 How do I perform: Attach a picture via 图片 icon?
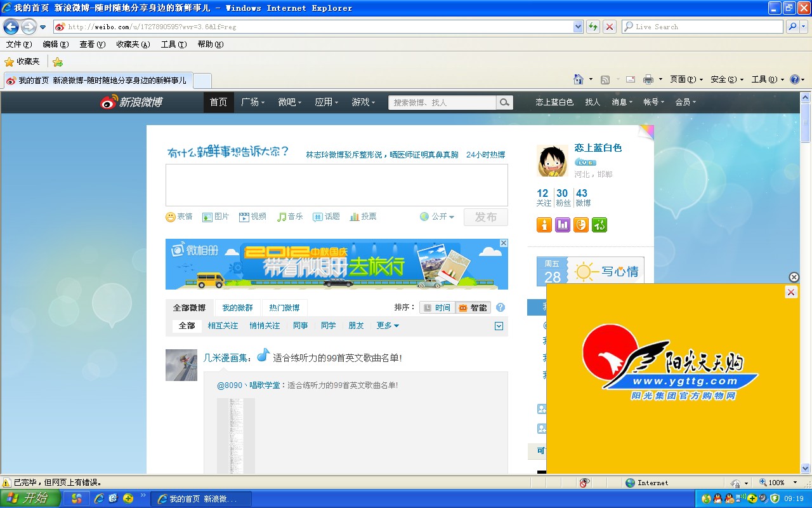pos(216,217)
